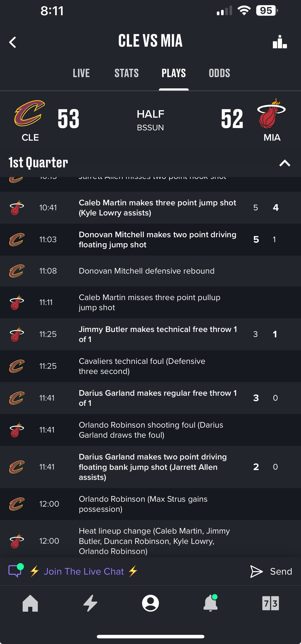Image resolution: width=301 pixels, height=644 pixels.
Task: Tap the live chat bubble icon
Action: point(15,571)
